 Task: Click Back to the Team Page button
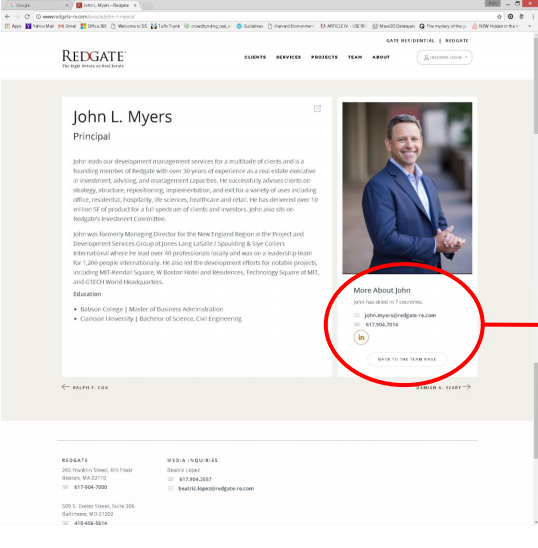tap(407, 359)
